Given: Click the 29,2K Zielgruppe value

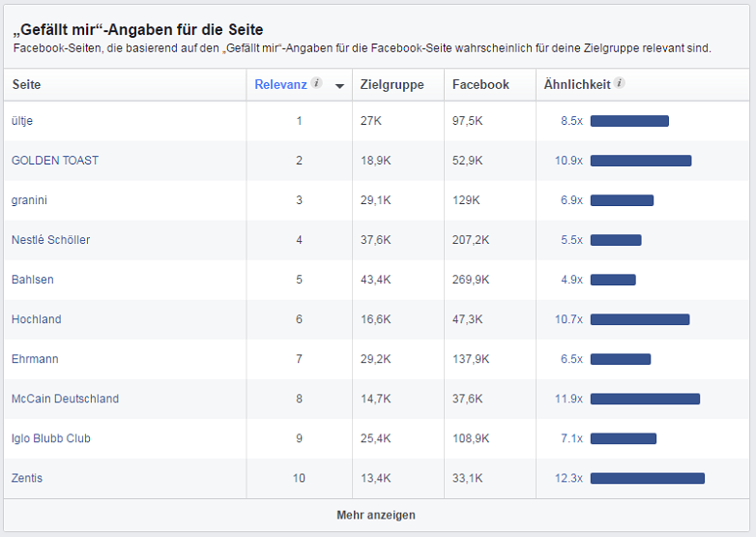Looking at the screenshot, I should click(376, 359).
